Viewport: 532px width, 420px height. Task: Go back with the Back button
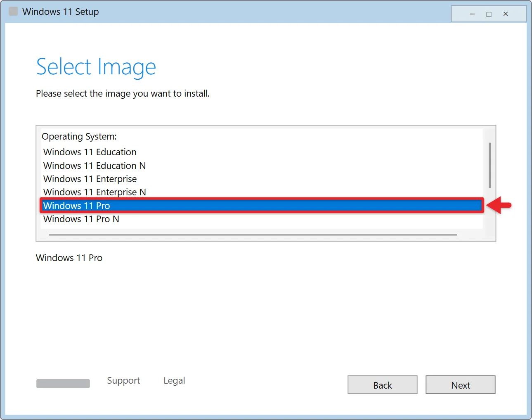coord(382,385)
